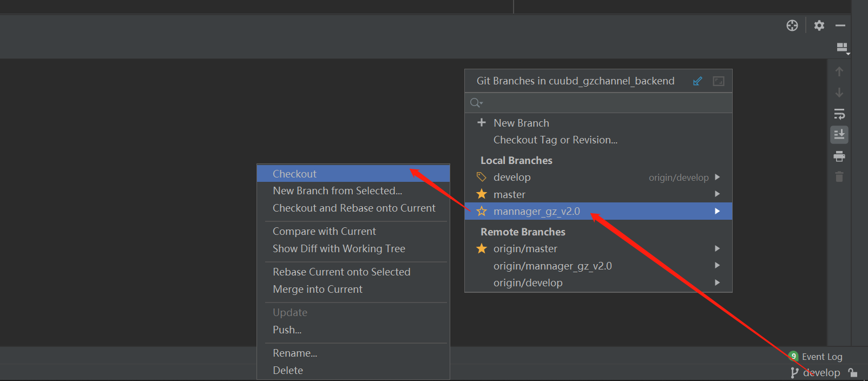
Task: Click the tag icon beside develop branch
Action: [481, 177]
